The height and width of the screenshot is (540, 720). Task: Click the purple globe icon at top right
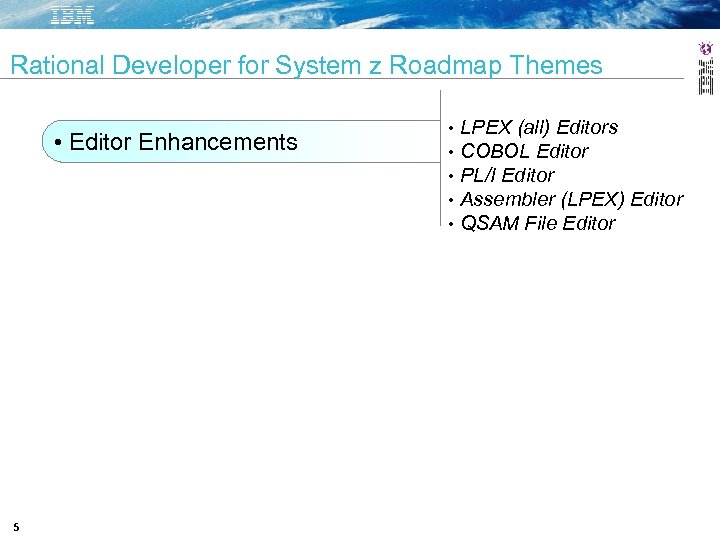(706, 48)
